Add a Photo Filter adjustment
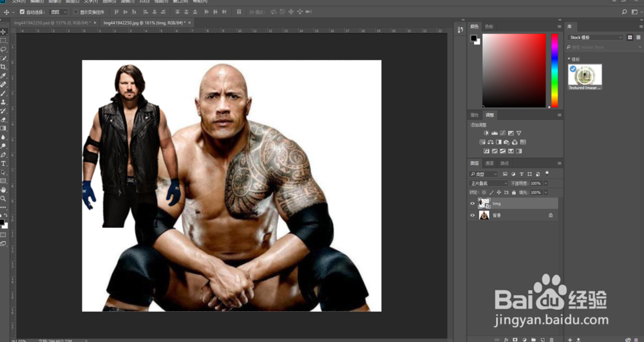The height and width of the screenshot is (342, 644). (x=506, y=142)
